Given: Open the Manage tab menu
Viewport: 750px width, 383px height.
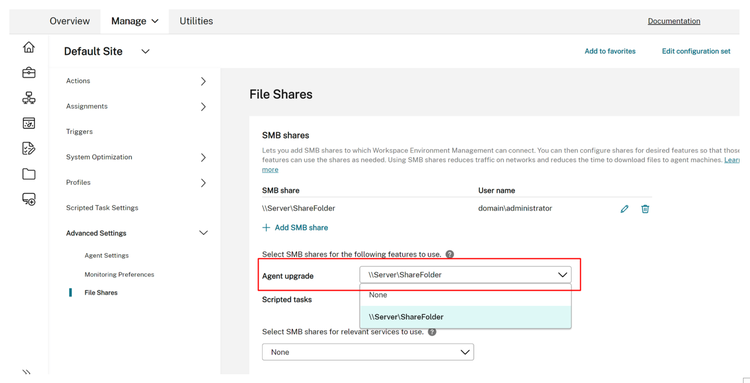Looking at the screenshot, I should coord(134,21).
